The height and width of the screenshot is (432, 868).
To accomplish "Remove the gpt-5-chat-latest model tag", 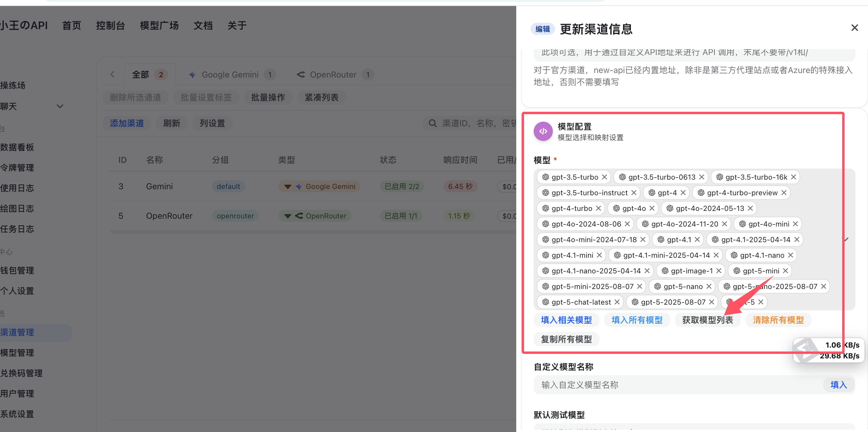I will 617,302.
